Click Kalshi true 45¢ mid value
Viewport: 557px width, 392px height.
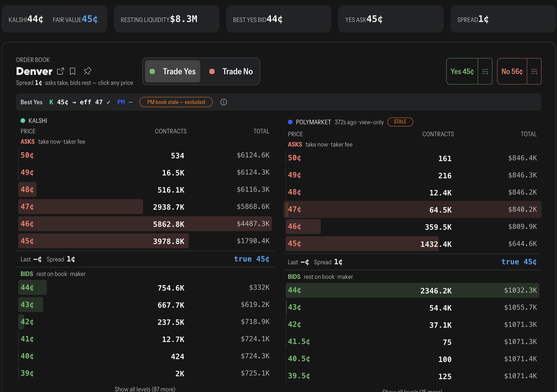tap(252, 259)
